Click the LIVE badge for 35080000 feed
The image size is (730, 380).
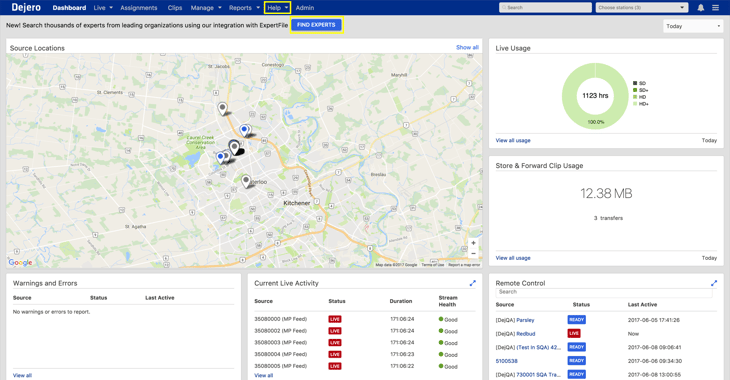point(335,319)
